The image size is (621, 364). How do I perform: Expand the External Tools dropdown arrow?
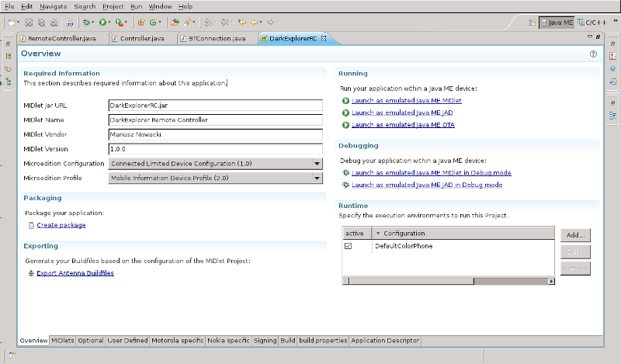coord(126,23)
